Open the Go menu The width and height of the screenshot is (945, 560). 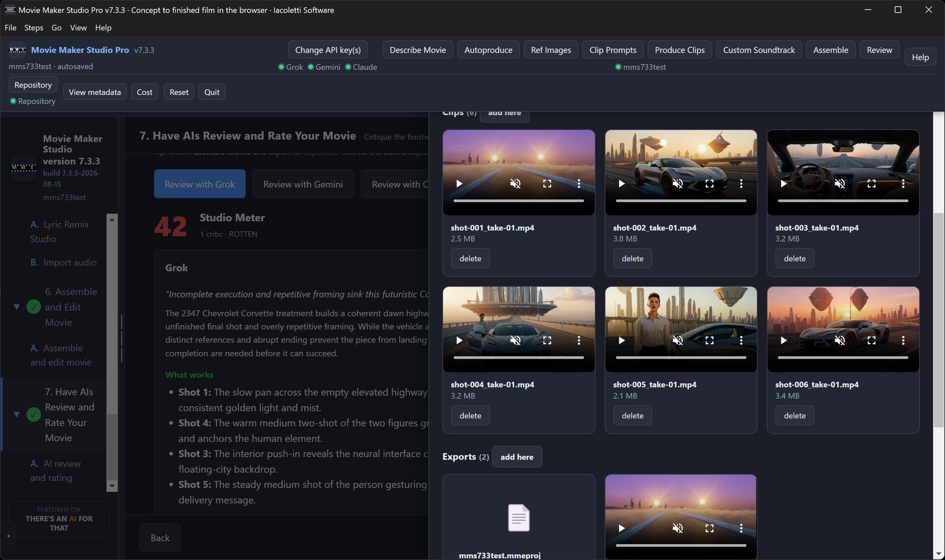pos(57,28)
